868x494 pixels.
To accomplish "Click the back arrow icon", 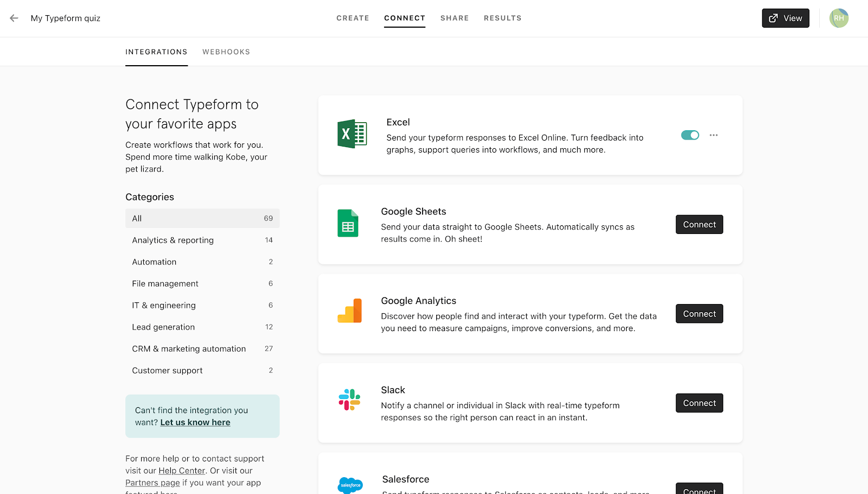I will [14, 18].
